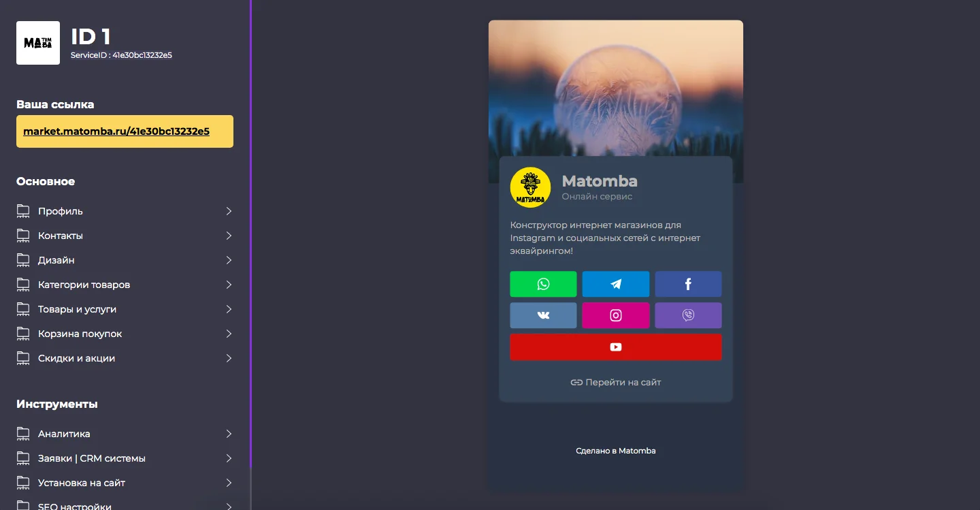This screenshot has height=510, width=980.
Task: Click the Matomba logo in sidebar header
Action: click(38, 43)
